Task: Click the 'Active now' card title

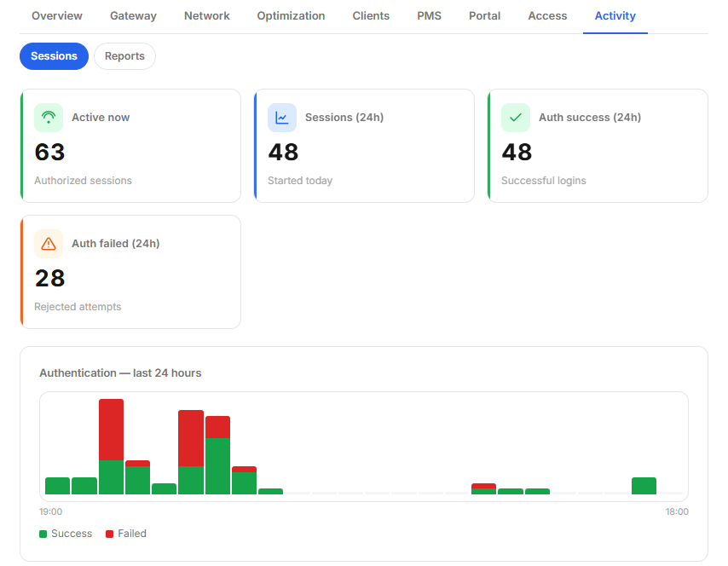Action: pos(101,118)
